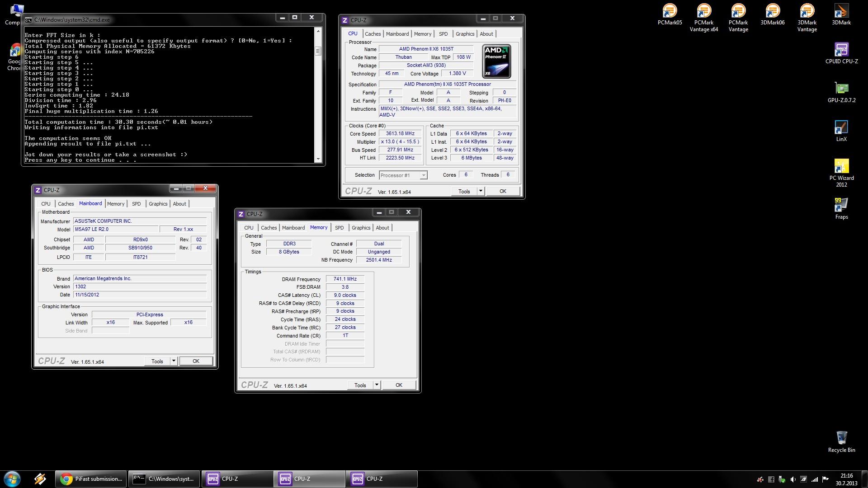Open PCMark05 desktop shortcut

(670, 14)
